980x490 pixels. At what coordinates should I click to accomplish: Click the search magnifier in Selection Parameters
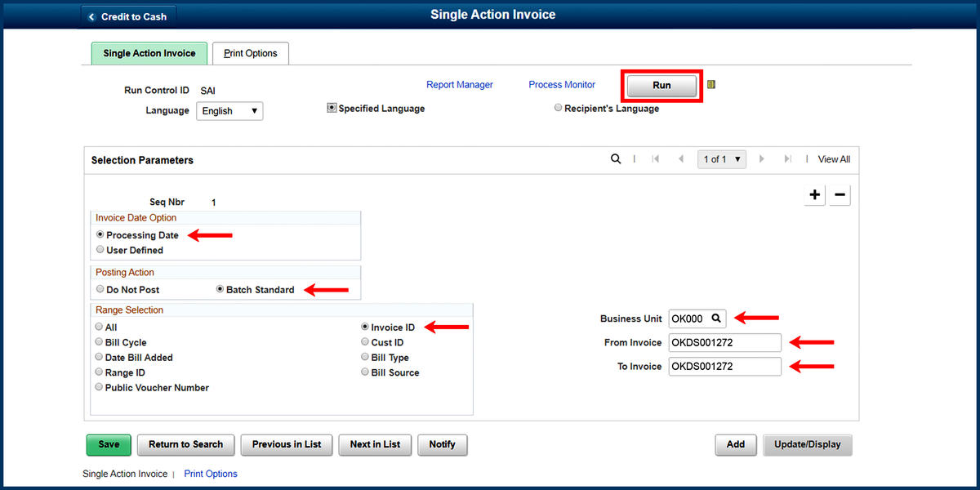pyautogui.click(x=616, y=159)
